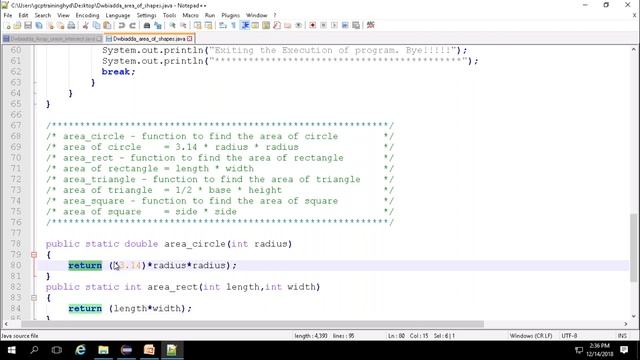
Task: Click the vertical scrollbar up arrow
Action: point(633,49)
